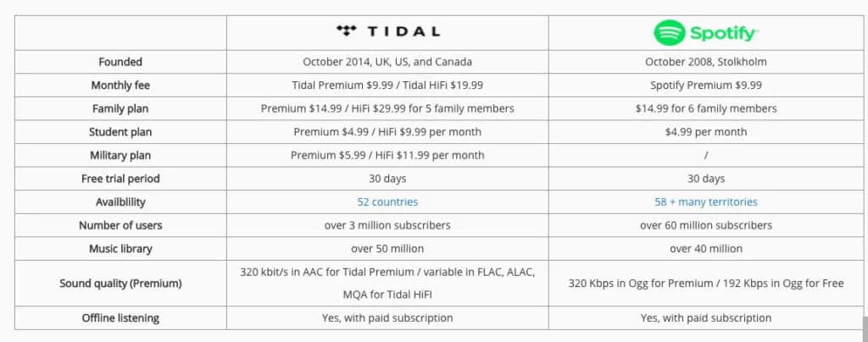Click the "Sound quality (Premium)" label
Viewport: 868px width, 342px height.
[x=120, y=284]
